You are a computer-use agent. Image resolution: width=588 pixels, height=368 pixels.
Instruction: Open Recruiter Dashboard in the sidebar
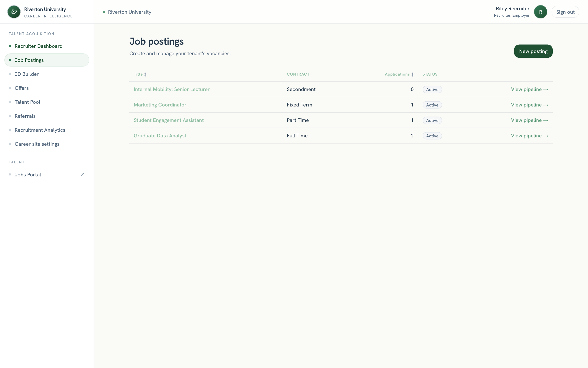pyautogui.click(x=47, y=46)
